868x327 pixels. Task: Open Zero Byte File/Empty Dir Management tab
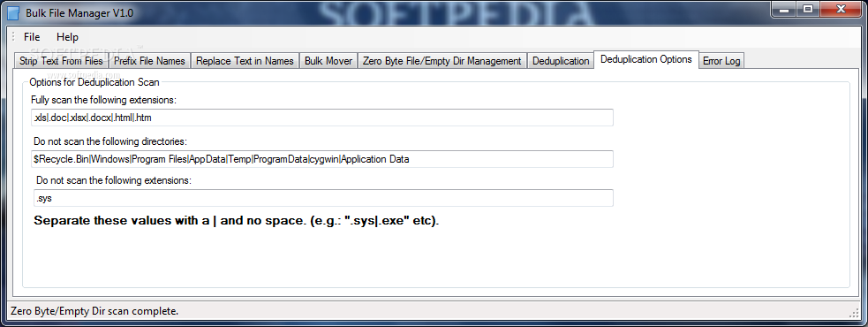442,61
